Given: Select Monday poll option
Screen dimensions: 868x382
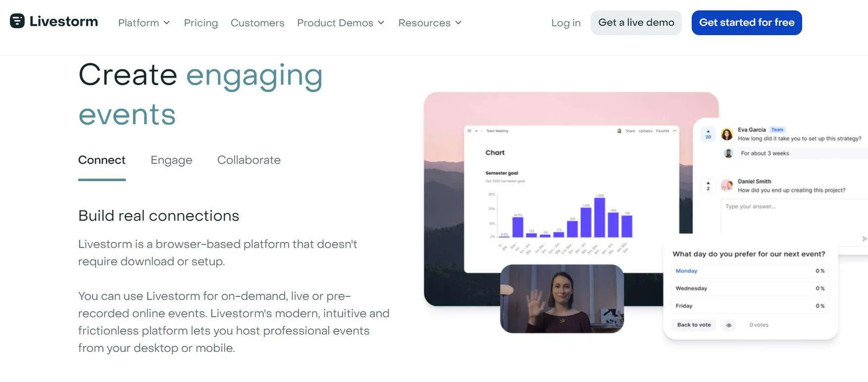Looking at the screenshot, I should click(x=750, y=271).
